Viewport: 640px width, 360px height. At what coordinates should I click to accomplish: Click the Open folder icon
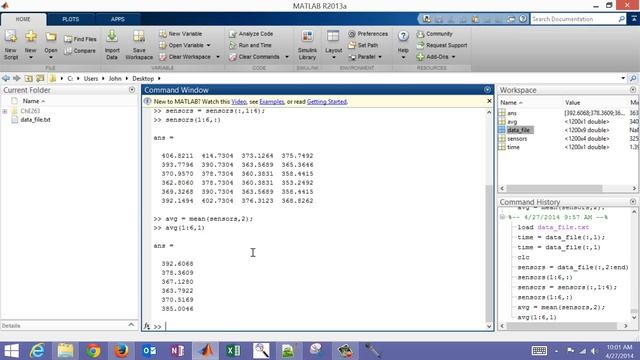click(x=51, y=45)
